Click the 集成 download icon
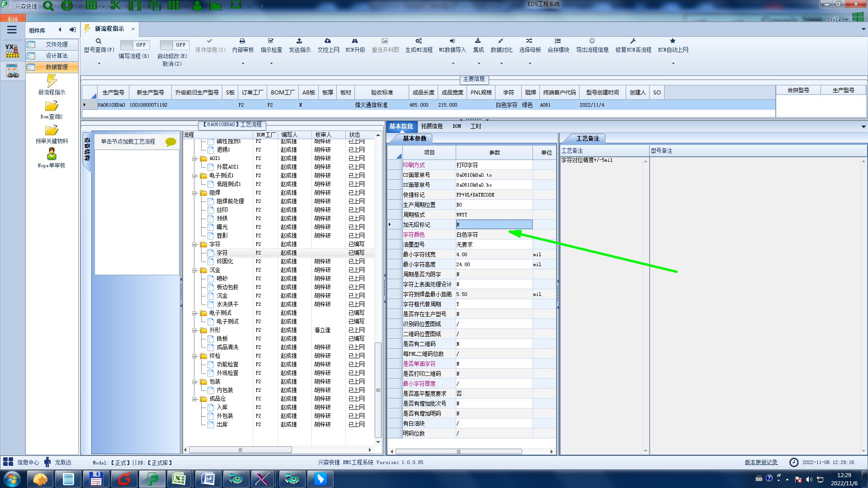The width and height of the screenshot is (868, 488). pos(478,41)
